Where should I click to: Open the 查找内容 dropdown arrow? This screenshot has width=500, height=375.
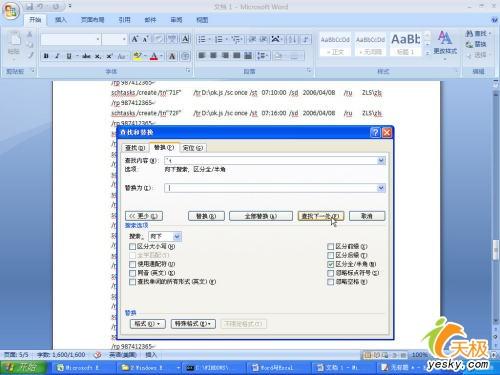381,161
